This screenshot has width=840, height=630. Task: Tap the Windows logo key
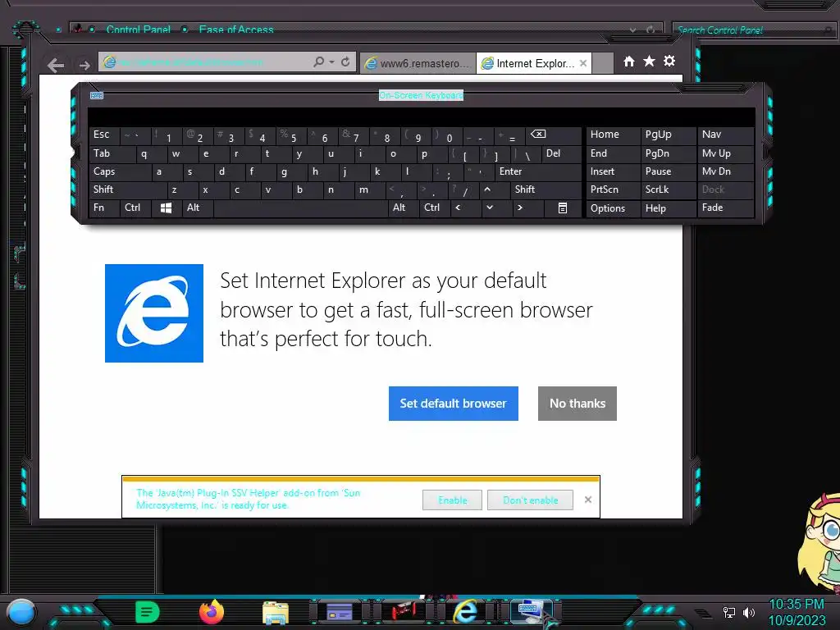[x=166, y=208]
